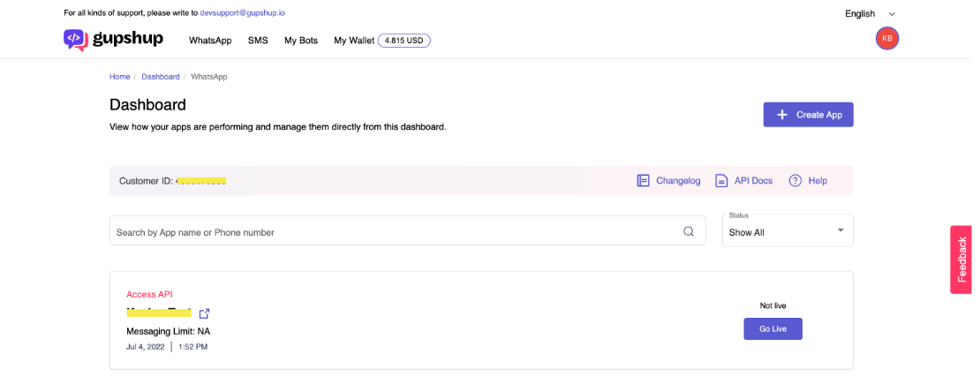This screenshot has height=384, width=980.
Task: Click the Create App button
Action: [x=808, y=115]
